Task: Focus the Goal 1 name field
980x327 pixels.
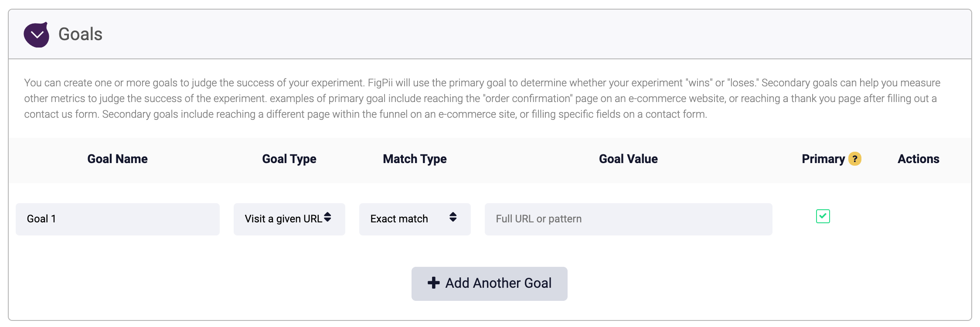Action: [118, 219]
